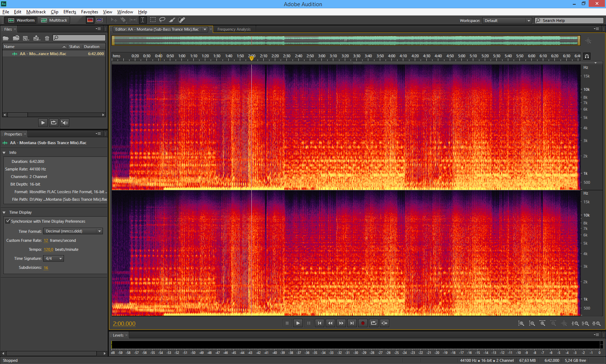Click Move Playhead to Previous button
The image size is (606, 364).
pos(320,323)
